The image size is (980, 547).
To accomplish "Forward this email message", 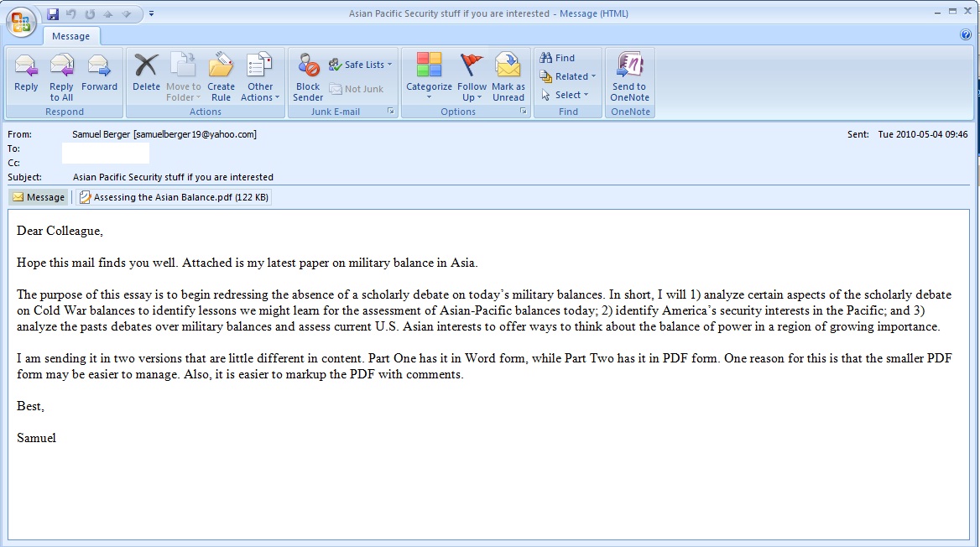I will 99,76.
